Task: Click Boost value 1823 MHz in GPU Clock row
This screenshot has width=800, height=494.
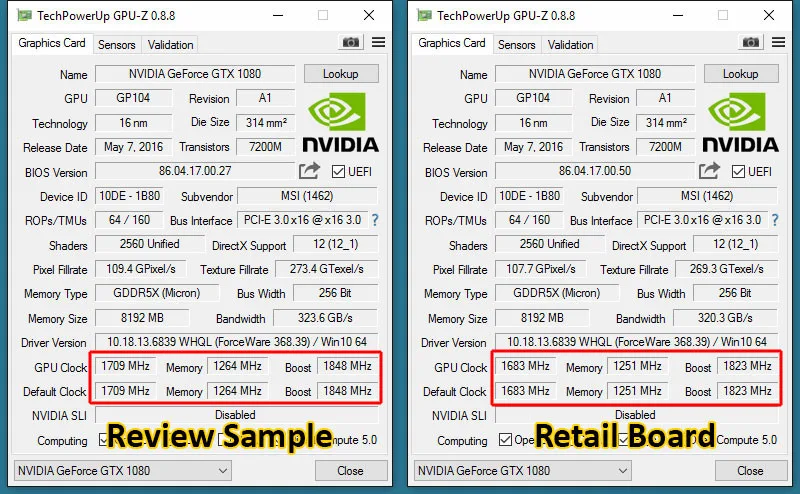Action: pyautogui.click(x=747, y=366)
